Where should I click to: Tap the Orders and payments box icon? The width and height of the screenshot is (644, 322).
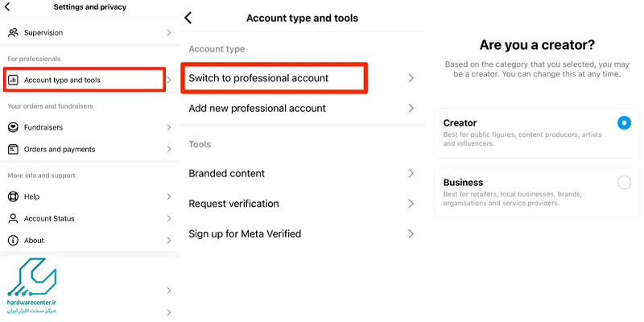click(13, 149)
